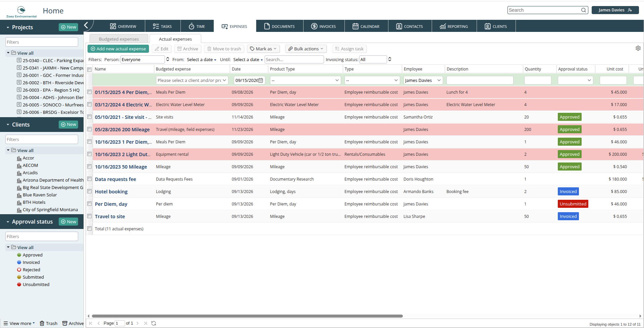This screenshot has width=644, height=328.
Task: Click the table Search input field
Action: tap(294, 59)
